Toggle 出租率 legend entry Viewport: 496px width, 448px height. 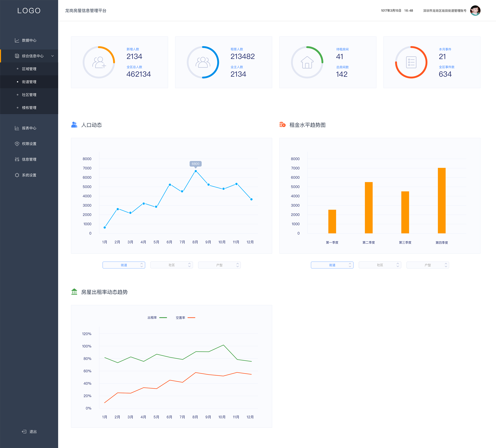coord(157,318)
